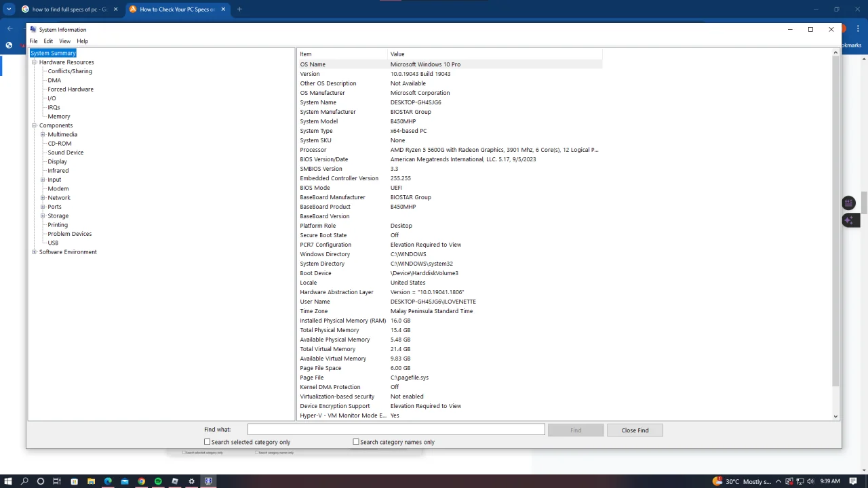Select the USB tree item
868x488 pixels.
pos(53,243)
